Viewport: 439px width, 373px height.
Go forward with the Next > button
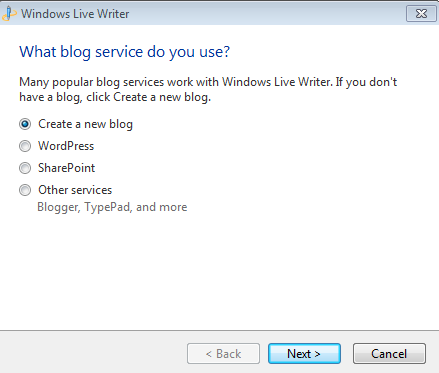[304, 353]
